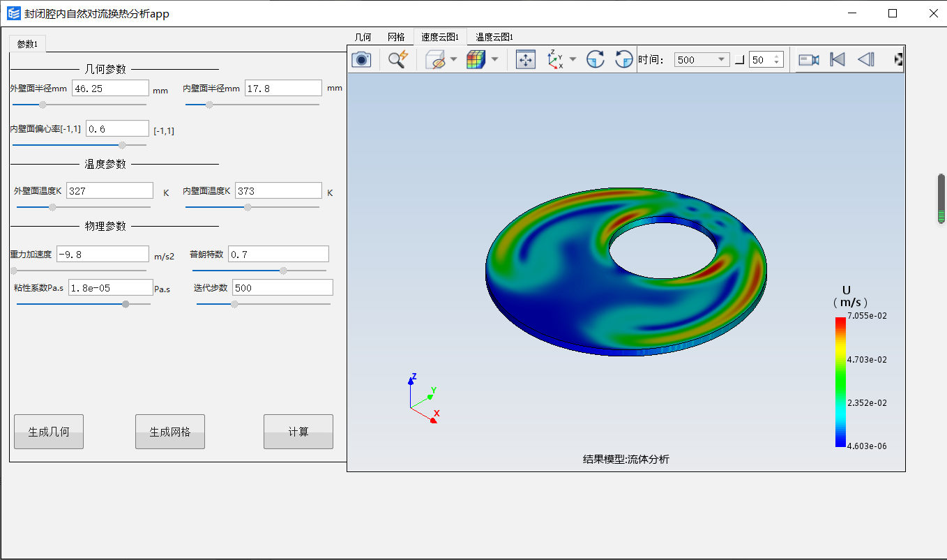
Task: Select the 参数1 tab
Action: (28, 43)
